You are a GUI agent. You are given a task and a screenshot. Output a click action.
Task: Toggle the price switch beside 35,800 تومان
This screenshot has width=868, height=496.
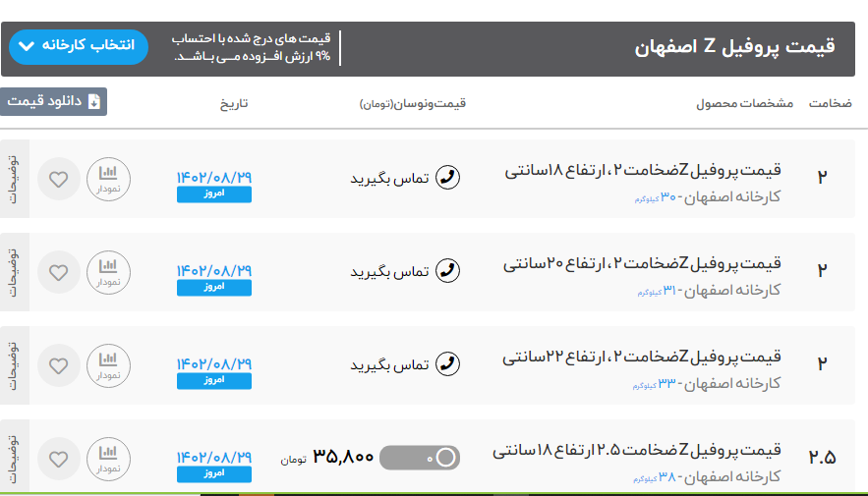[x=419, y=458]
